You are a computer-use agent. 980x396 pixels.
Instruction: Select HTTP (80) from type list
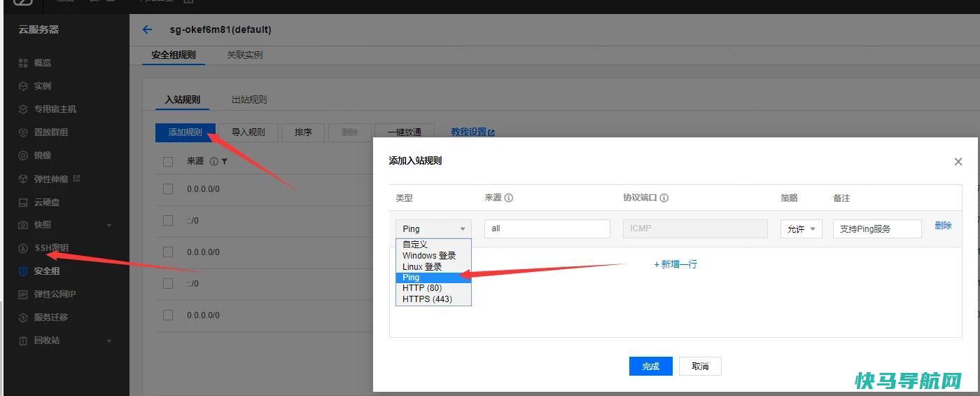[x=433, y=288]
